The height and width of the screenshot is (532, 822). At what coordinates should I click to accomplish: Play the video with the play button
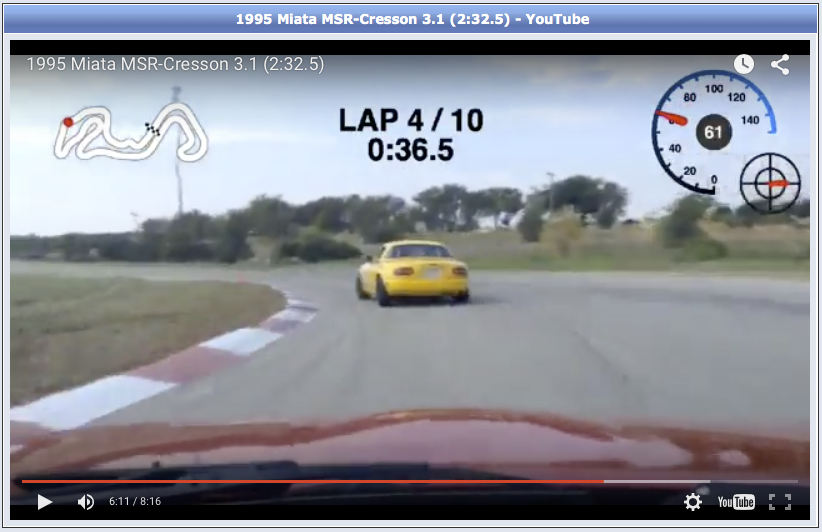[45, 502]
